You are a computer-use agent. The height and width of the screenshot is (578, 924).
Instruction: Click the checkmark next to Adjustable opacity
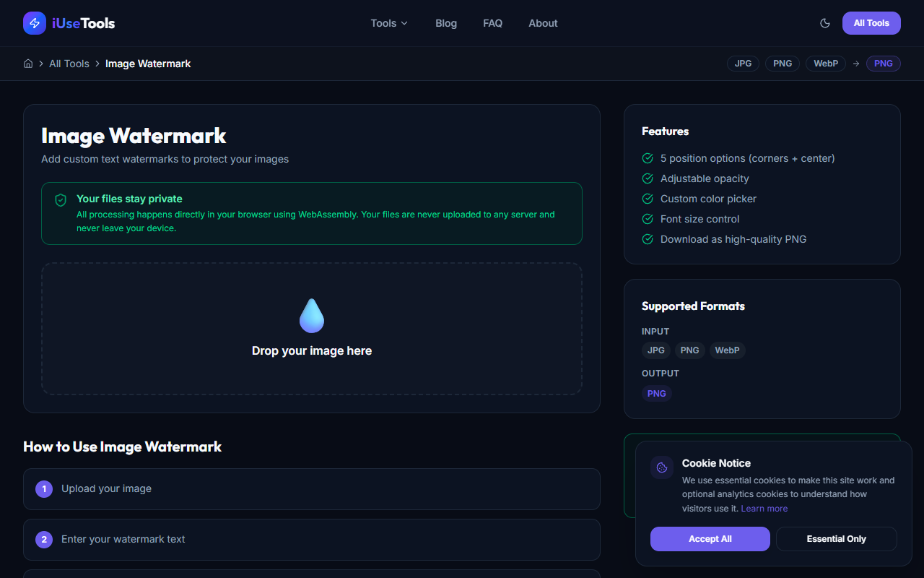pyautogui.click(x=647, y=178)
